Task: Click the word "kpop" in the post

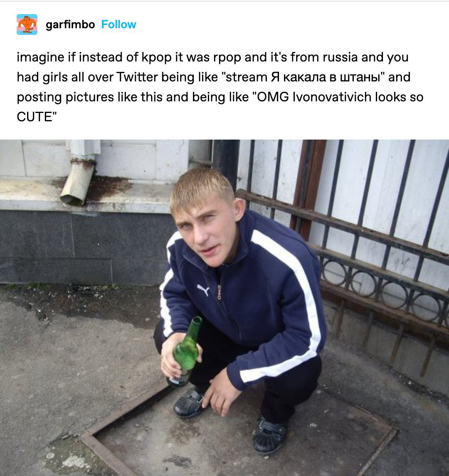Action: (x=156, y=57)
